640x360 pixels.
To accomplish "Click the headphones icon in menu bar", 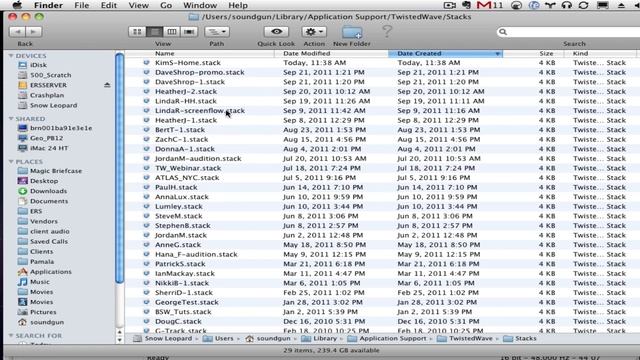I will [x=567, y=5].
